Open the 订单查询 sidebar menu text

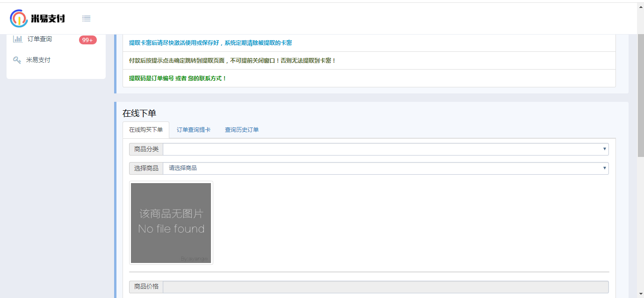pyautogui.click(x=40, y=39)
